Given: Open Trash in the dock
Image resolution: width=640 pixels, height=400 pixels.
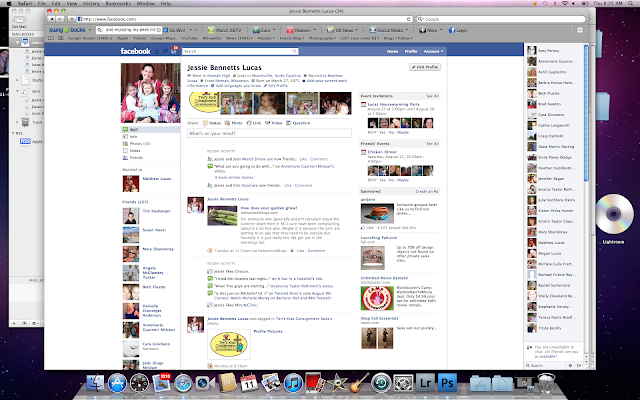Looking at the screenshot, I should coord(546,384).
